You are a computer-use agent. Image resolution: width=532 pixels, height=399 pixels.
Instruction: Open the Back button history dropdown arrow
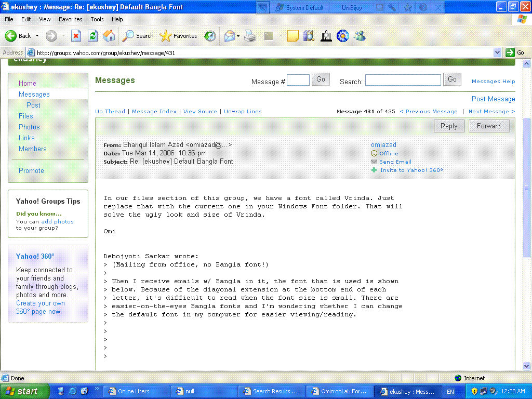click(x=37, y=36)
